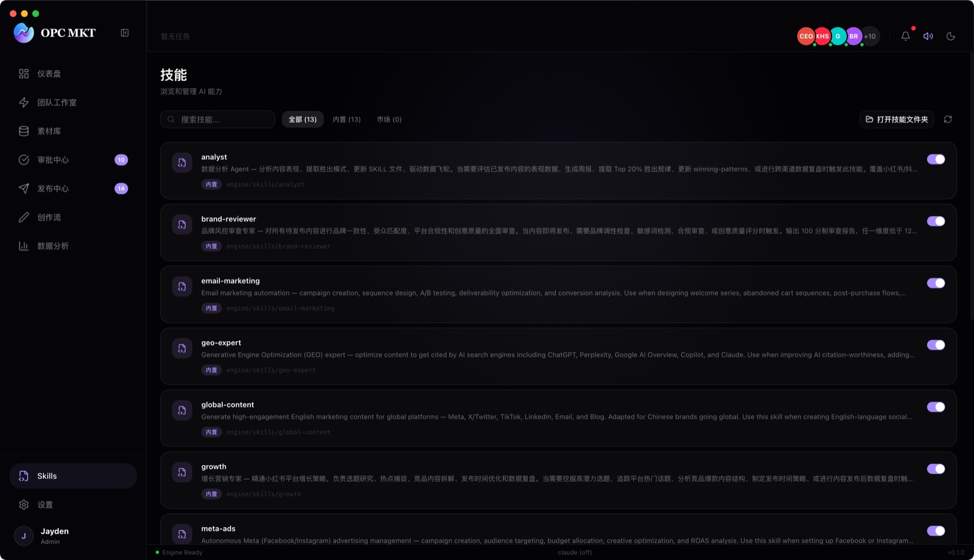Open 仪表盘 in the sidebar
The height and width of the screenshot is (560, 974).
point(73,74)
